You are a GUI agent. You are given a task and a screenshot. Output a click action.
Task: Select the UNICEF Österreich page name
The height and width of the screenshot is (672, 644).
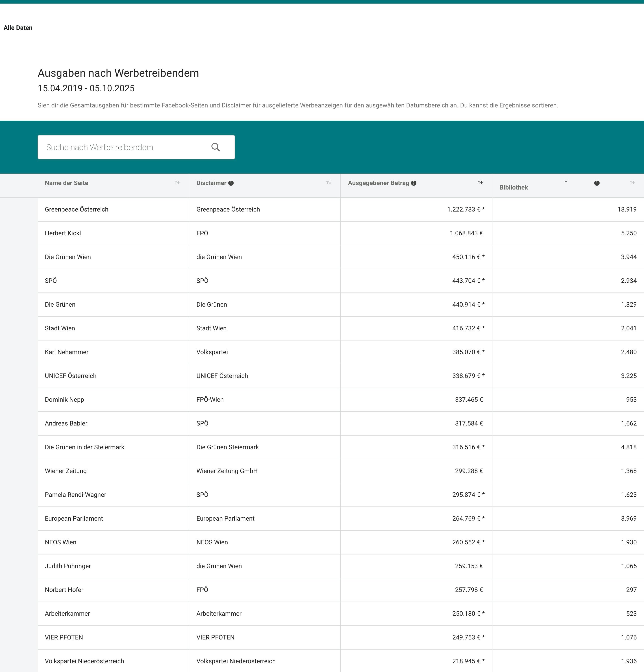point(71,376)
